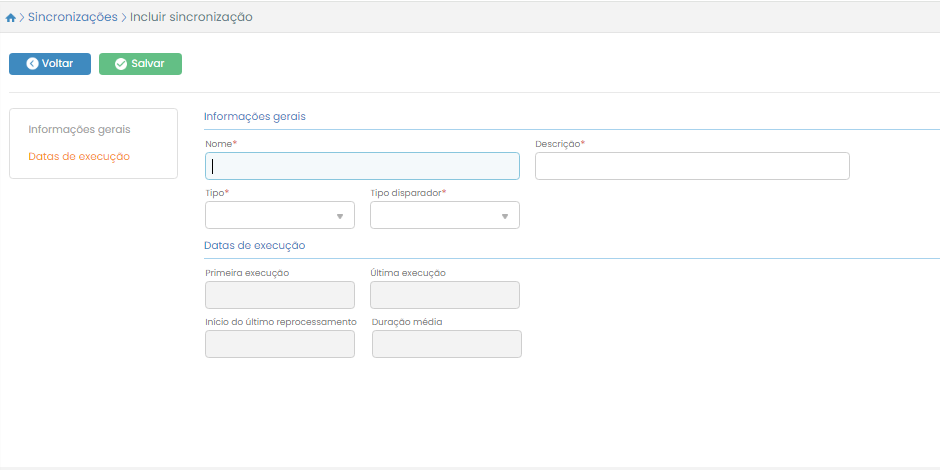The image size is (940, 470).
Task: Expand the Tipo dropdown
Action: coord(280,215)
